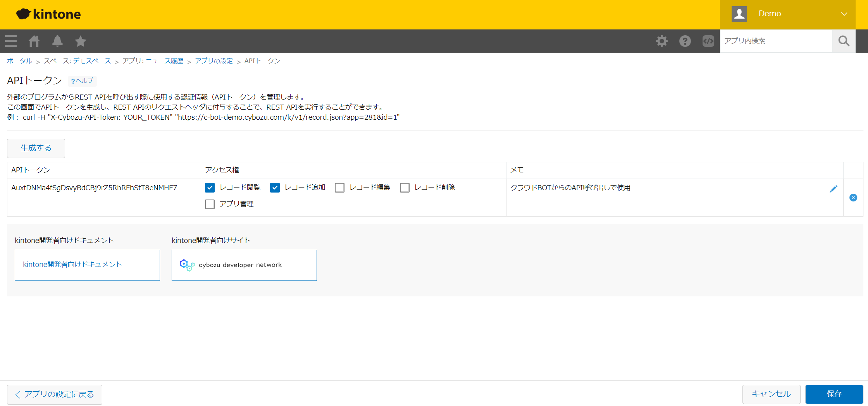Delete the API token row
The image size is (868, 406).
[x=853, y=198]
